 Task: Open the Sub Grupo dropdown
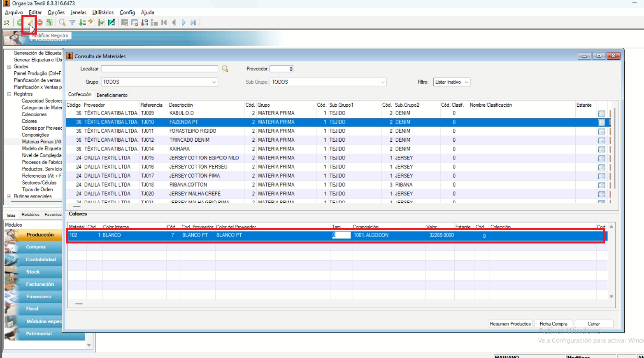[x=383, y=82]
